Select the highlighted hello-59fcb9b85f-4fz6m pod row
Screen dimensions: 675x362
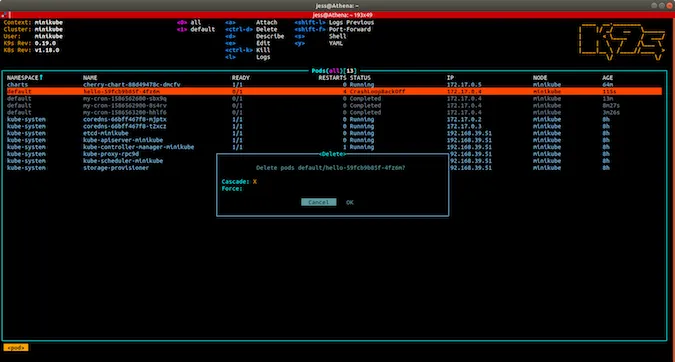(334, 92)
